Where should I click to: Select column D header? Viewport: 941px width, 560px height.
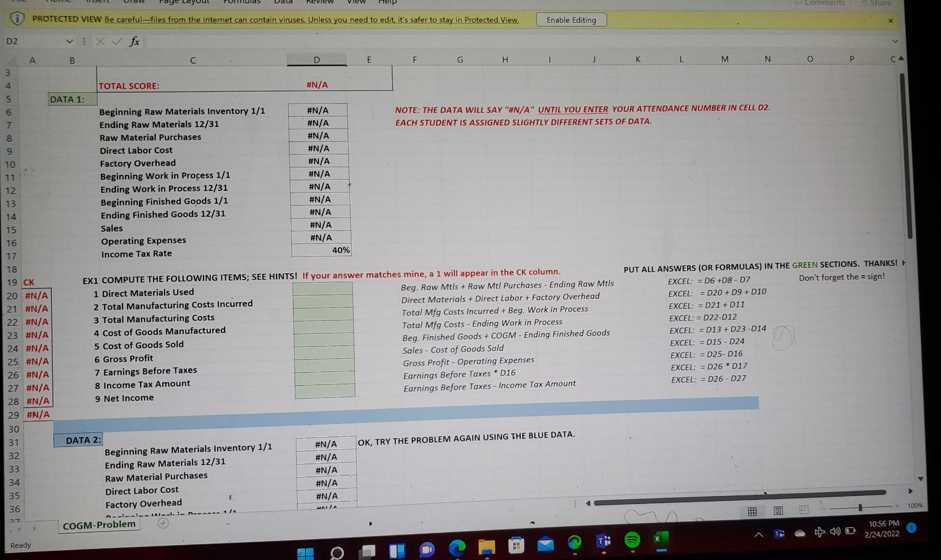click(317, 60)
